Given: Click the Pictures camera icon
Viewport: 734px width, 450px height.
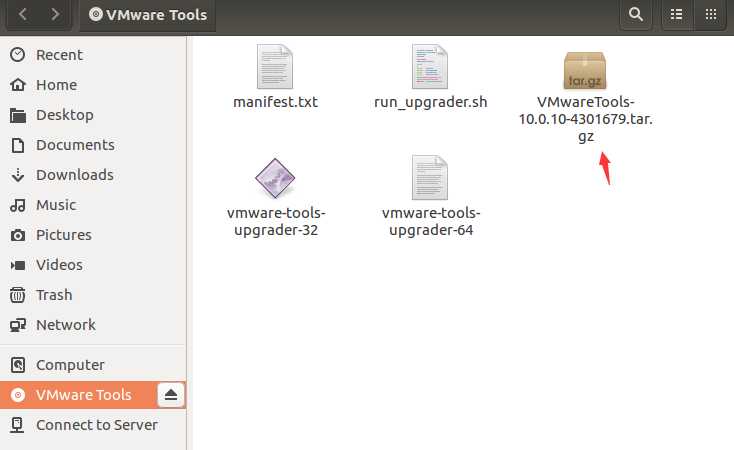Looking at the screenshot, I should pyautogui.click(x=18, y=235).
